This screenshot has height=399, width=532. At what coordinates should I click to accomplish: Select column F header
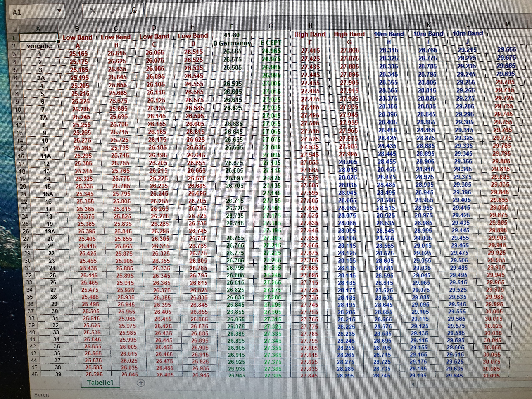(x=232, y=27)
